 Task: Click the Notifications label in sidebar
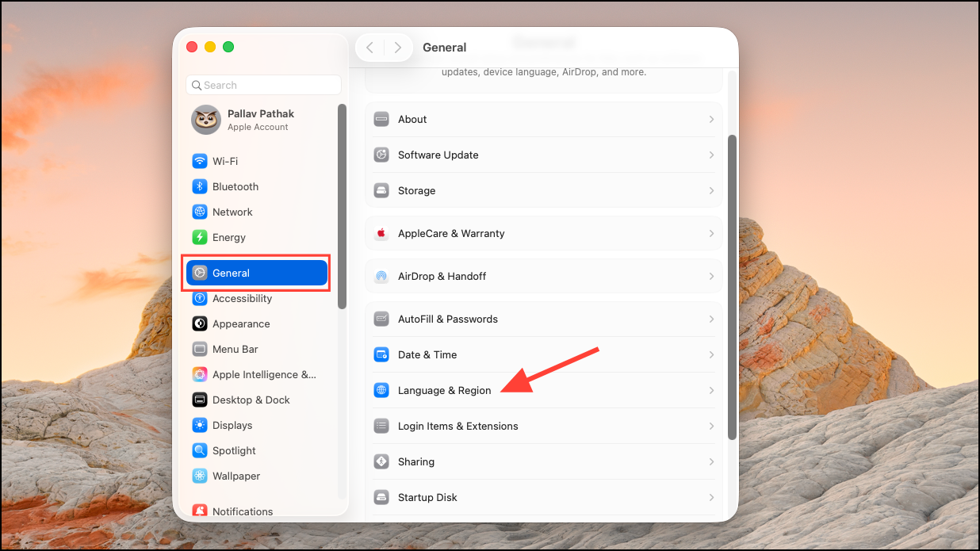243,511
